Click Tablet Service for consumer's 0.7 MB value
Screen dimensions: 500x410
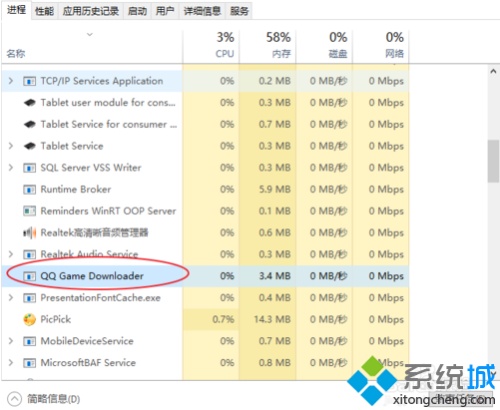point(275,124)
